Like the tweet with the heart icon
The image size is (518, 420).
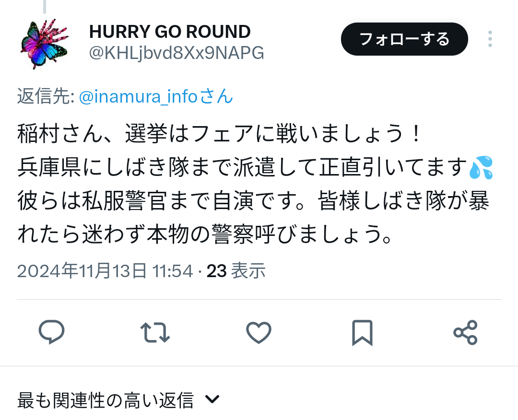coord(259,333)
